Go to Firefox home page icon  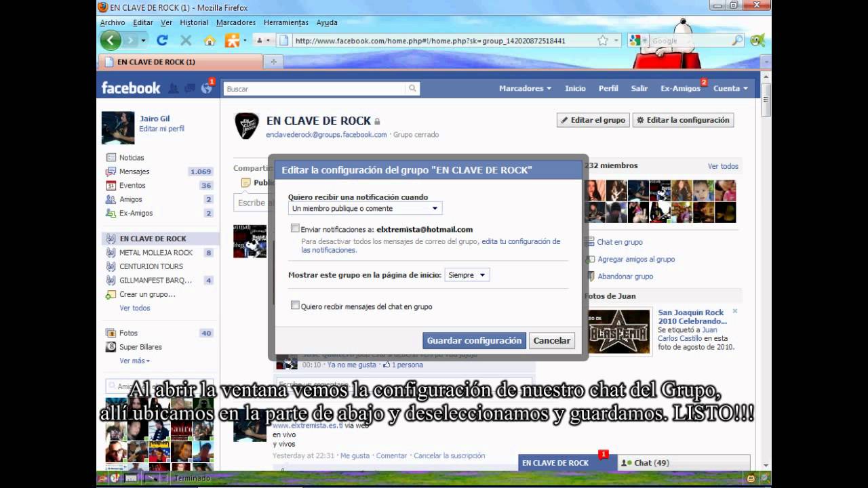coord(210,41)
